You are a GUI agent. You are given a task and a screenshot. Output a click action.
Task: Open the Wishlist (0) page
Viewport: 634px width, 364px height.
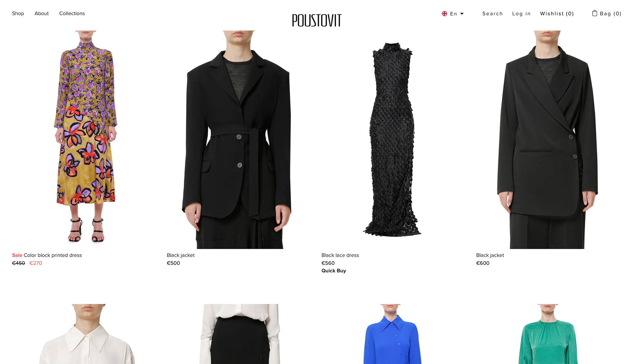pos(557,14)
